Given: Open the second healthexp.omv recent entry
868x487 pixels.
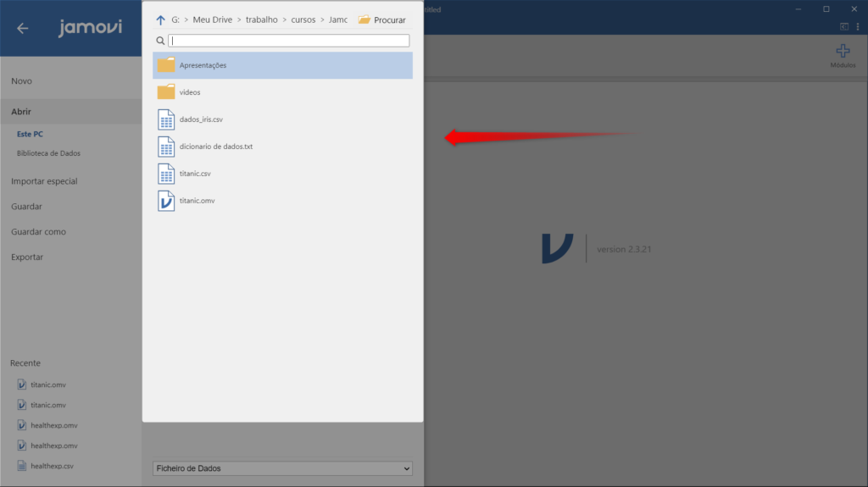Looking at the screenshot, I should pyautogui.click(x=54, y=445).
